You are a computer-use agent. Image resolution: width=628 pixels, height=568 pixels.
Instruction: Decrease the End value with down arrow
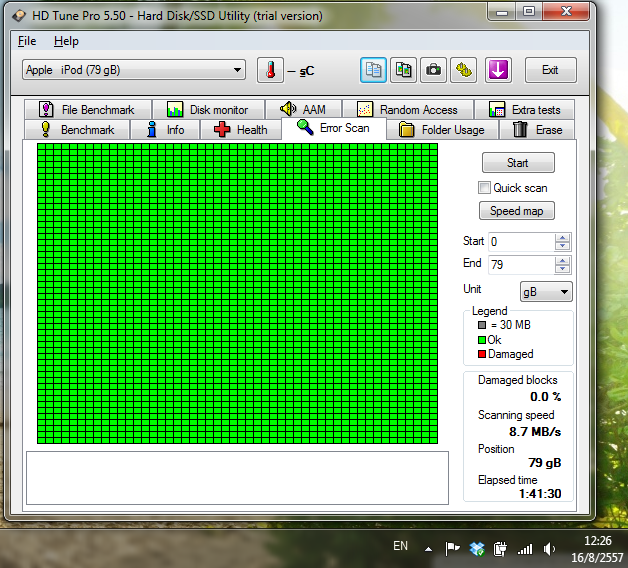pos(562,269)
